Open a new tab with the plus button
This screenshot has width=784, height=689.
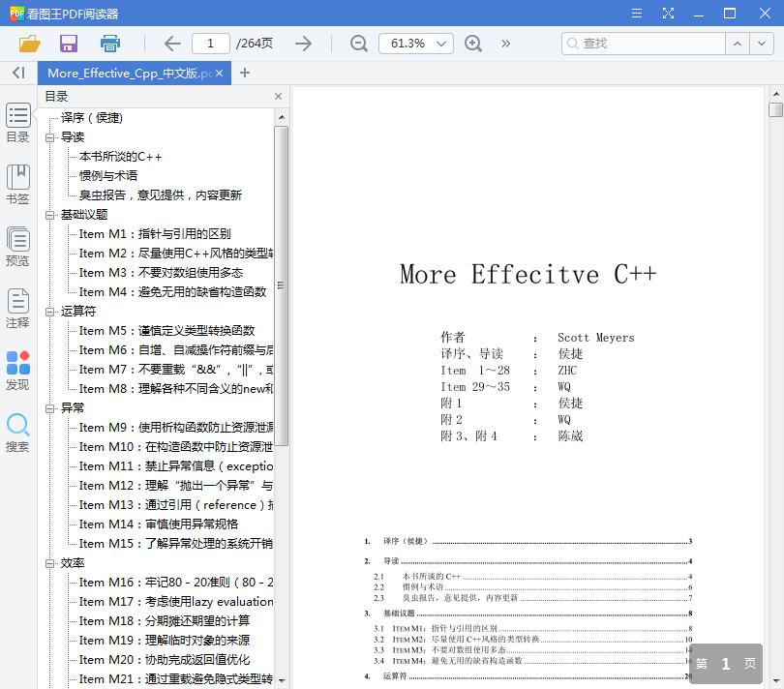[x=245, y=72]
